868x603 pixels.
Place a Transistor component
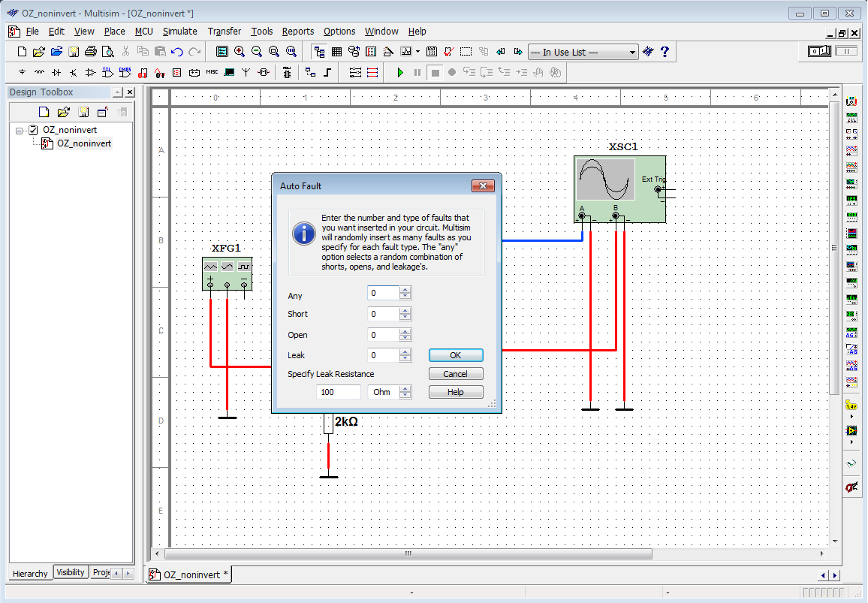[74, 72]
